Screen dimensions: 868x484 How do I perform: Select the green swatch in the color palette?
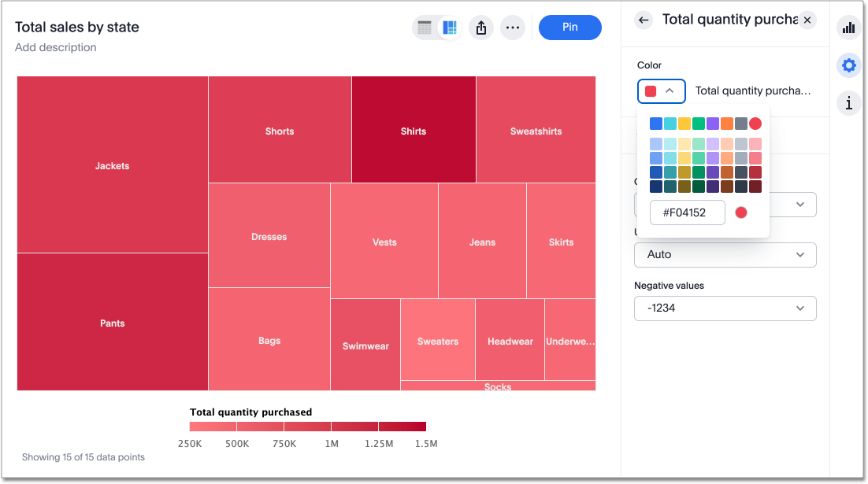pos(699,124)
